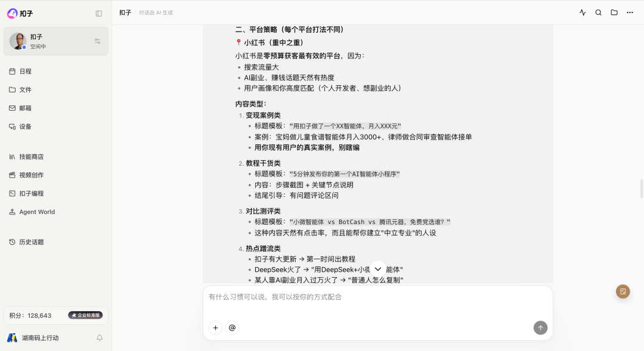
Task: Open the activity pulse icon in header
Action: pyautogui.click(x=583, y=13)
